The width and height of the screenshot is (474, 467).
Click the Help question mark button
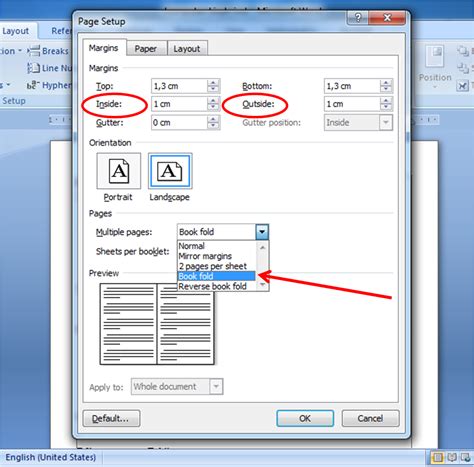(x=357, y=18)
